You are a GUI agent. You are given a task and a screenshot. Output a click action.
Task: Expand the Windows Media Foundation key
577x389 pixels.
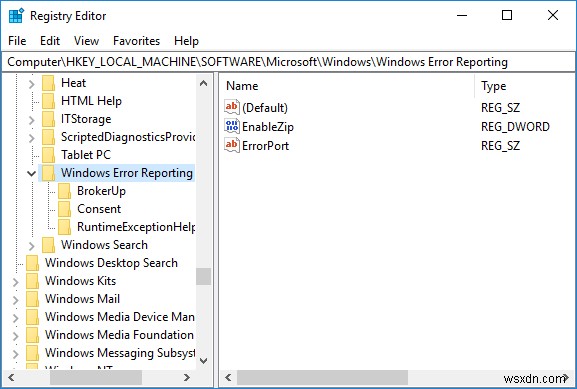coord(16,336)
